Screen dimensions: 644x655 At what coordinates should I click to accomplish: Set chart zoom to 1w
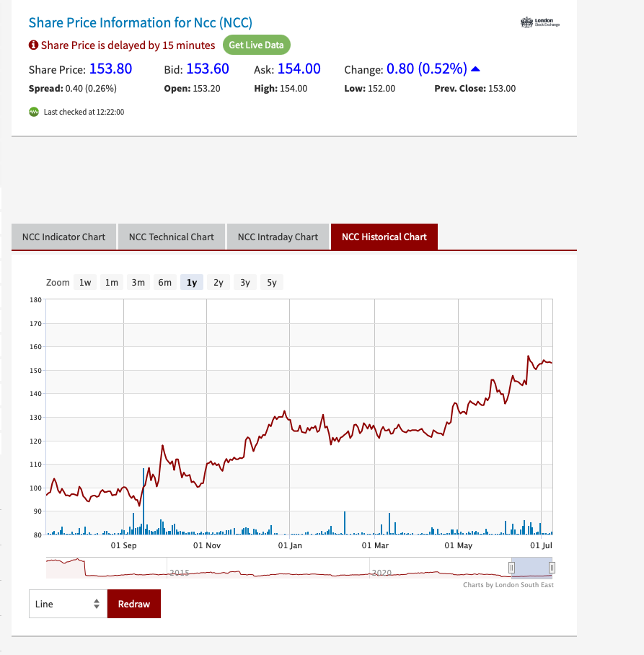point(85,282)
